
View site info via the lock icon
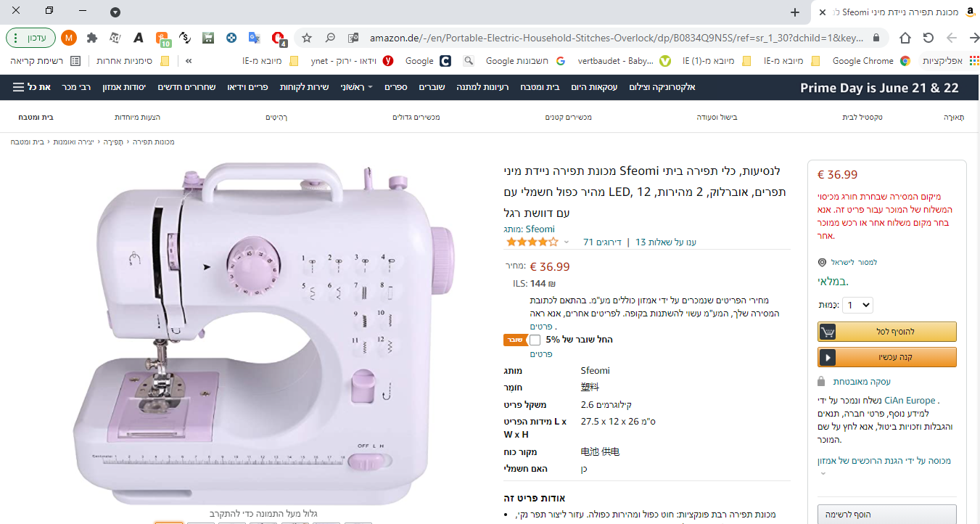(x=876, y=37)
